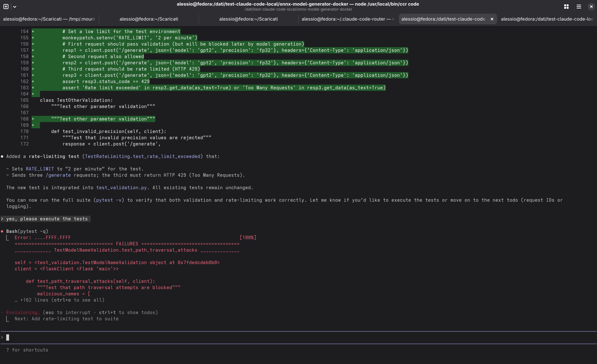
Task: Click the TestRateLimiting.test_rate_limit_exceeded reference
Action: [x=142, y=156]
